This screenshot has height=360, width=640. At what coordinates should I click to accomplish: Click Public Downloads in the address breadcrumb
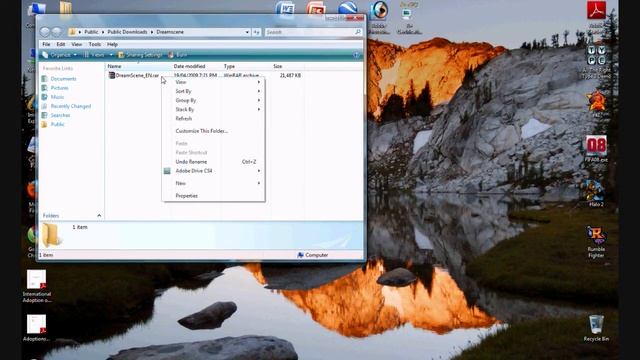127,32
